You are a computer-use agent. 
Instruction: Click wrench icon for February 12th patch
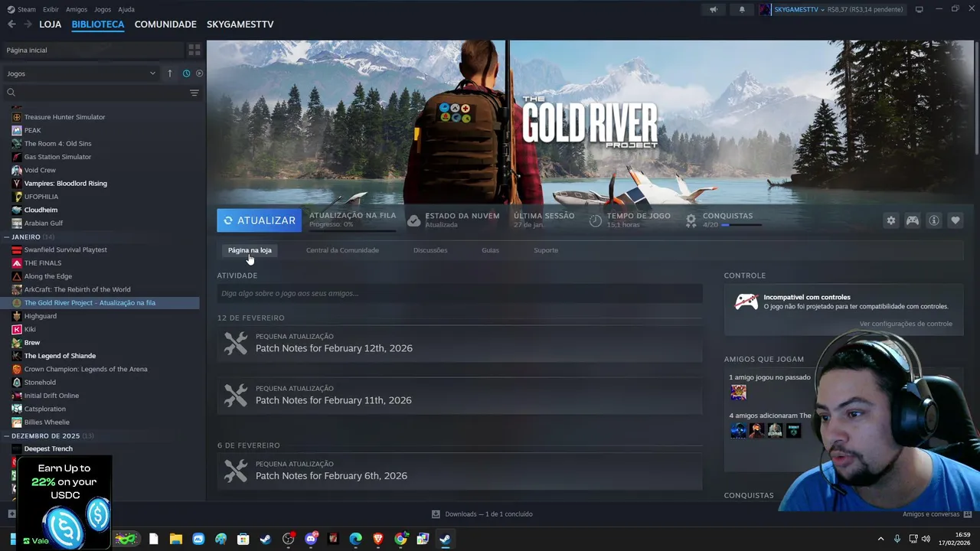coord(236,343)
